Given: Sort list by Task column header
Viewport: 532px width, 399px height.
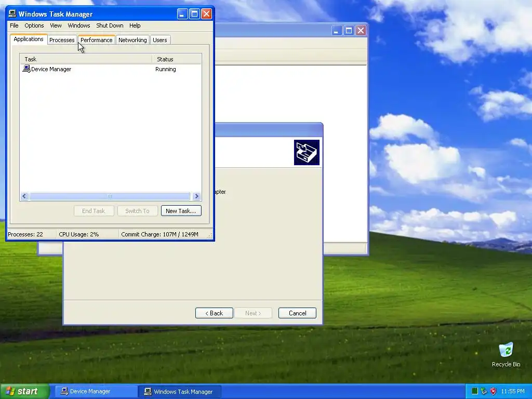Looking at the screenshot, I should pos(86,59).
